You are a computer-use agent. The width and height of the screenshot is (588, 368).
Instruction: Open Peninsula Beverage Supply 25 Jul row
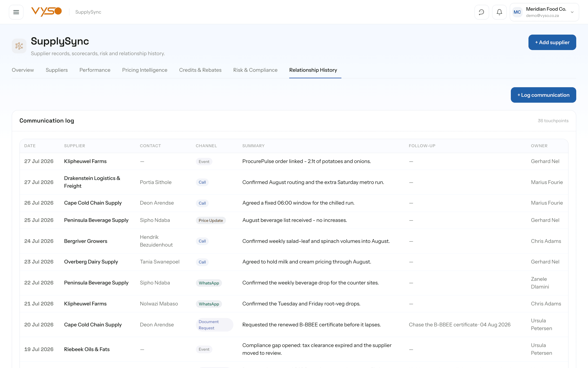(96, 220)
